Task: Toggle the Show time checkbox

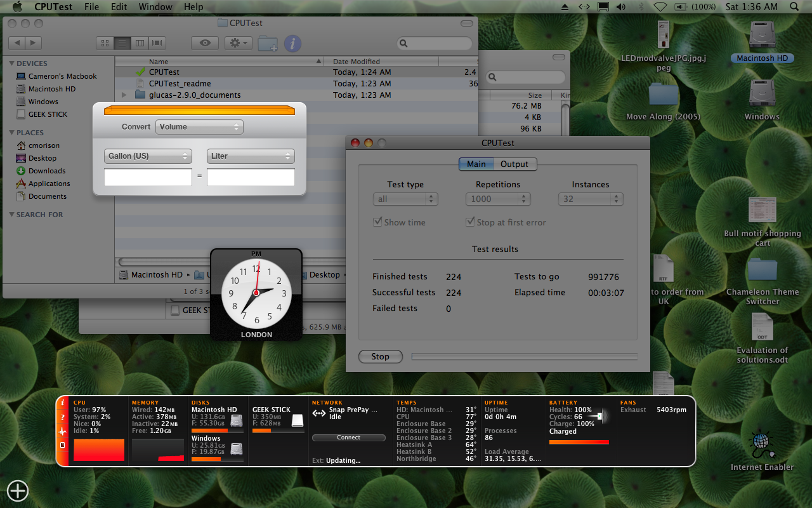Action: click(x=378, y=222)
